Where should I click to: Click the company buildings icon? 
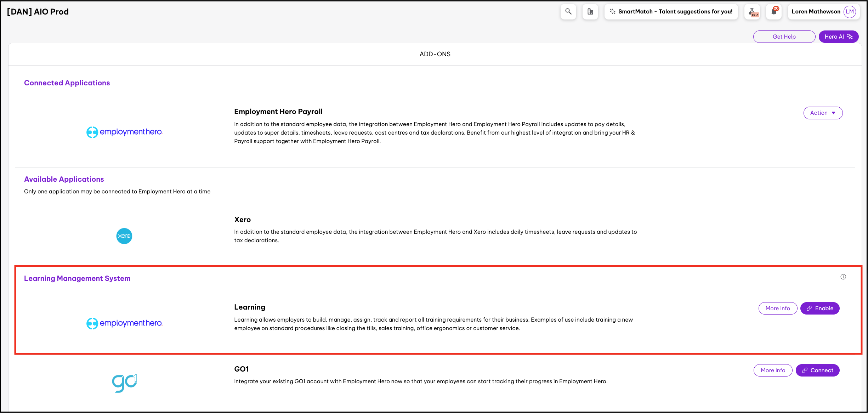[x=590, y=11]
